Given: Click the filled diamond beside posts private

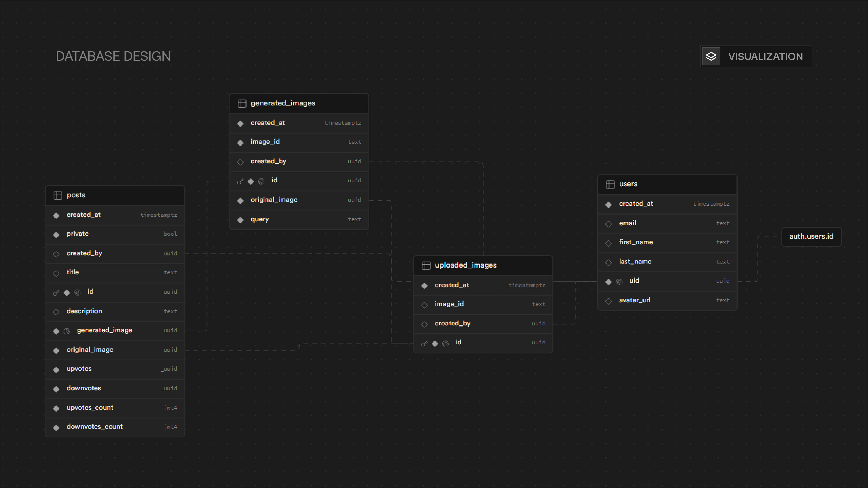Looking at the screenshot, I should 56,235.
